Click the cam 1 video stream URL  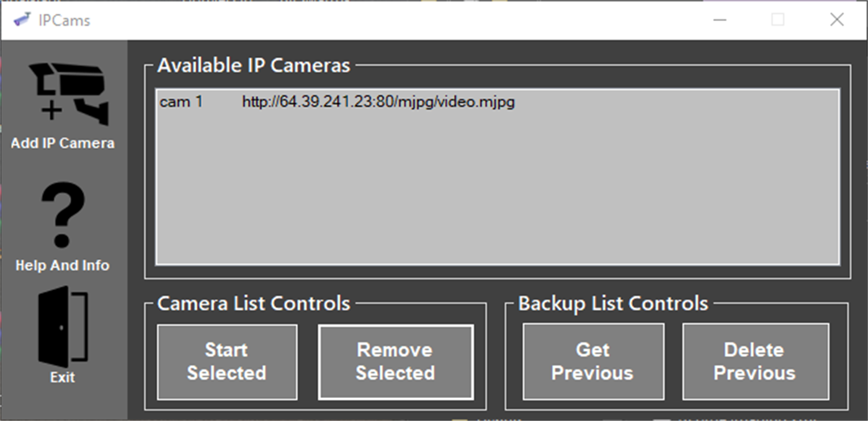click(377, 102)
